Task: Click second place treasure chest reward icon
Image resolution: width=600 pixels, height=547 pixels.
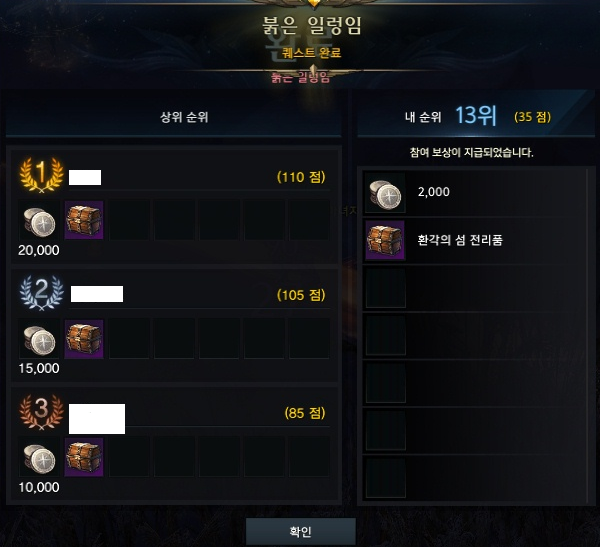Action: tap(84, 339)
